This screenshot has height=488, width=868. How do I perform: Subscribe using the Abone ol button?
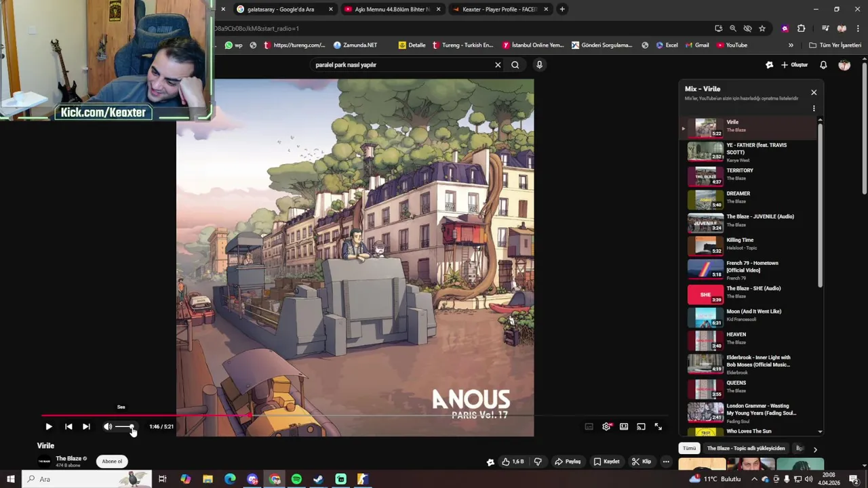click(x=112, y=462)
